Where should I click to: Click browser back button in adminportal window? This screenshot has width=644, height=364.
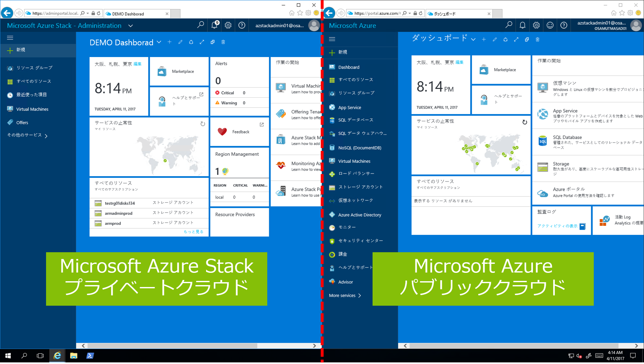(x=7, y=13)
